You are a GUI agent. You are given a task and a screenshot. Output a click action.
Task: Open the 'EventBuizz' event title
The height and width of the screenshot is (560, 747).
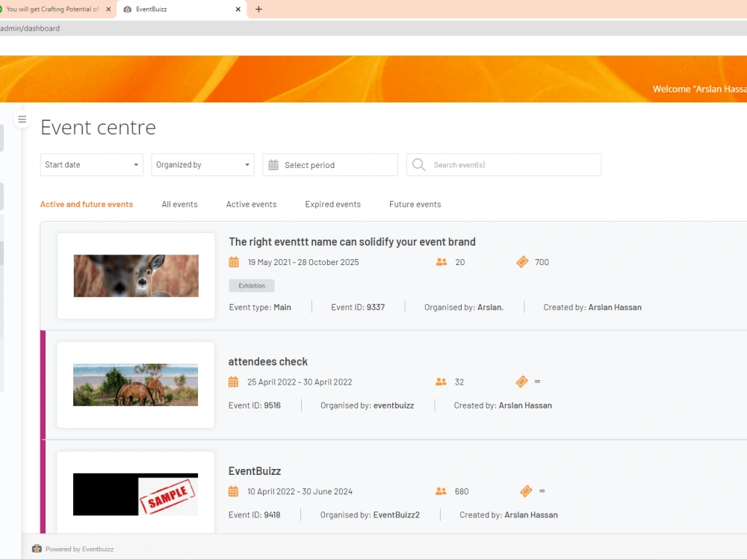pyautogui.click(x=255, y=471)
